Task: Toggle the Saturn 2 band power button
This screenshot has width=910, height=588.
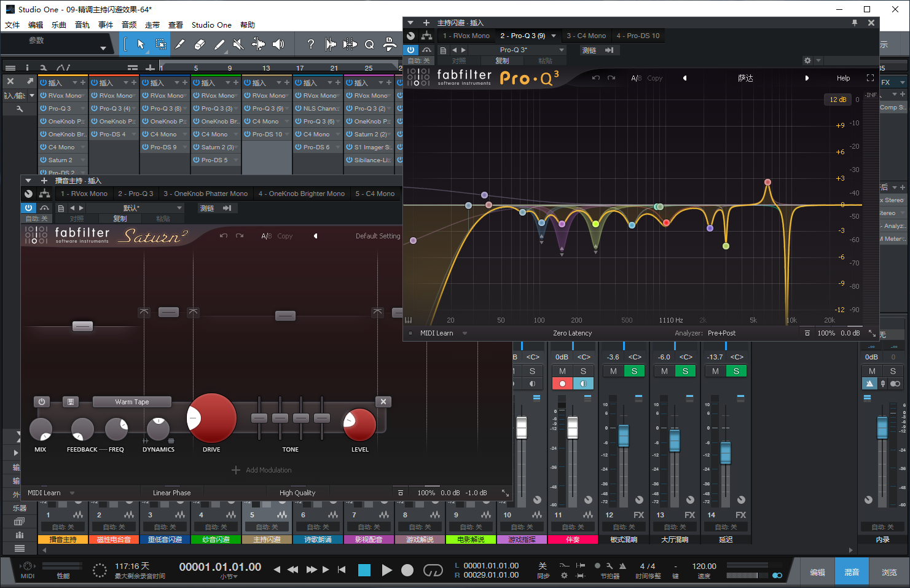Action: [x=42, y=402]
